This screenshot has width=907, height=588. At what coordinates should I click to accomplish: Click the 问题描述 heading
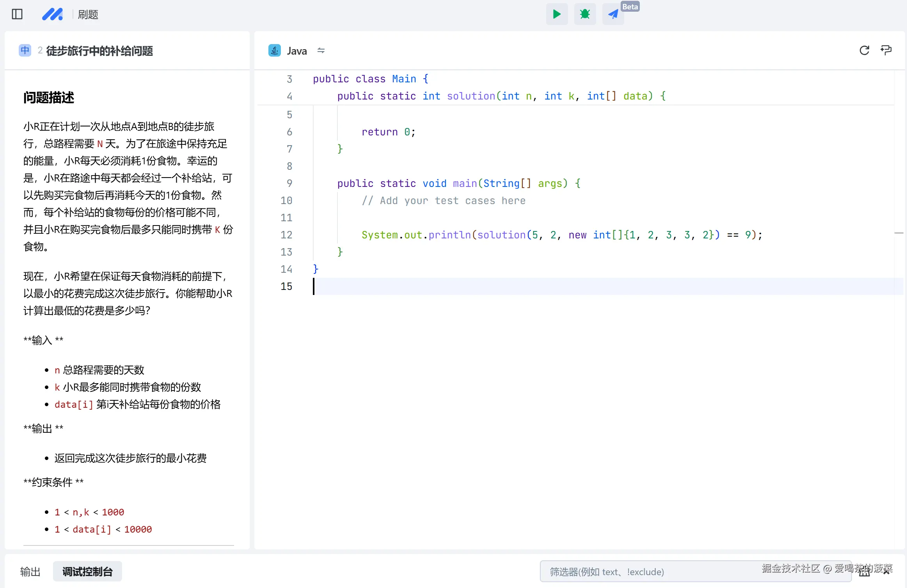pos(49,98)
